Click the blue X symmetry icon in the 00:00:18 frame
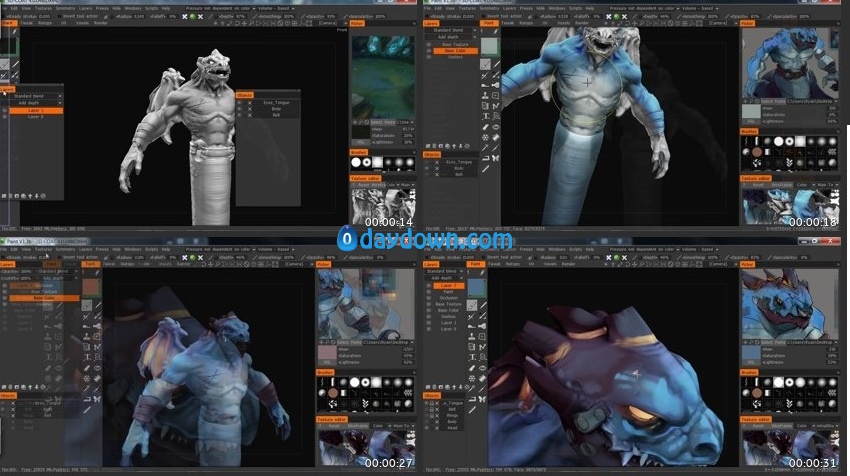850x476 pixels. click(x=608, y=17)
